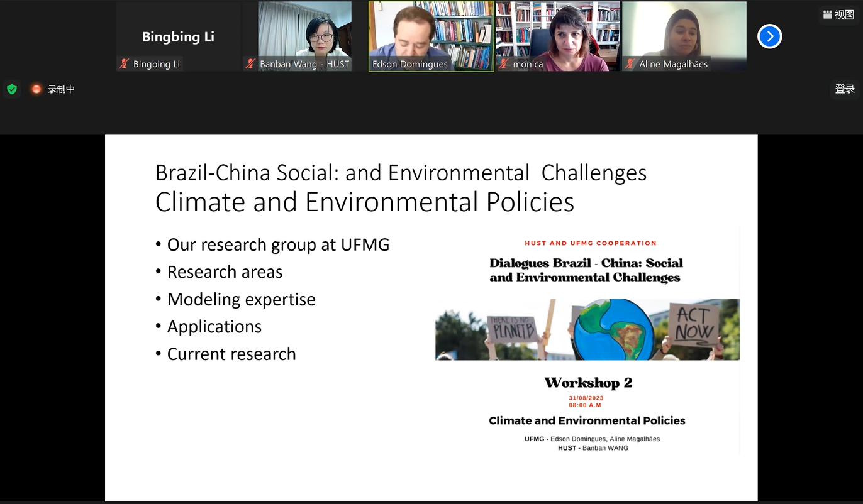Viewport: 863px width, 504px height.
Task: Click Aline Magalhães's muted microphone icon
Action: pyautogui.click(x=630, y=64)
